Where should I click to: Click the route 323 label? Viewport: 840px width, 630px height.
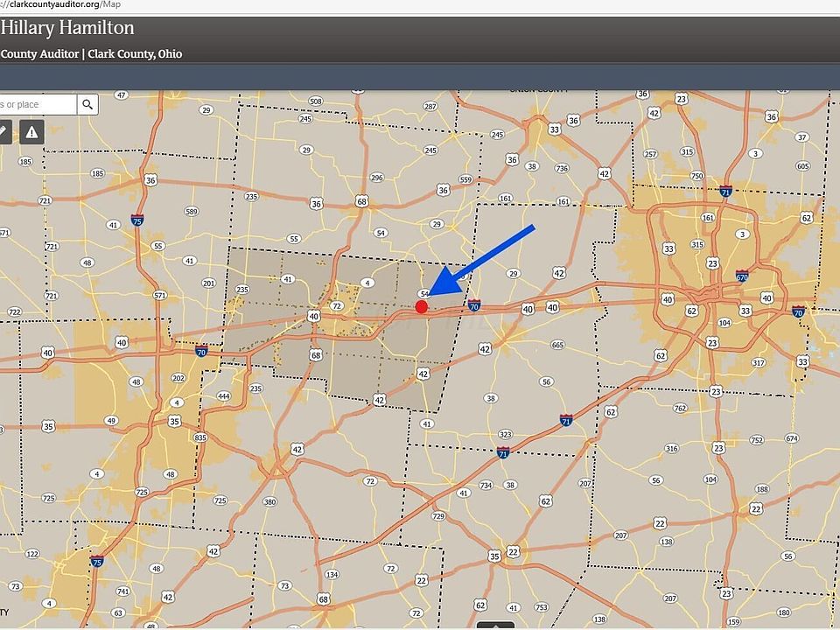(505, 434)
